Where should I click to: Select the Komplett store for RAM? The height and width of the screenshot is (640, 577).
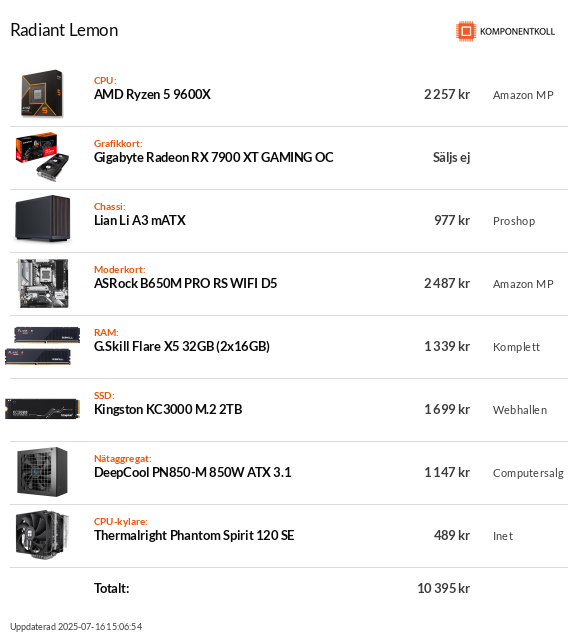(x=516, y=347)
